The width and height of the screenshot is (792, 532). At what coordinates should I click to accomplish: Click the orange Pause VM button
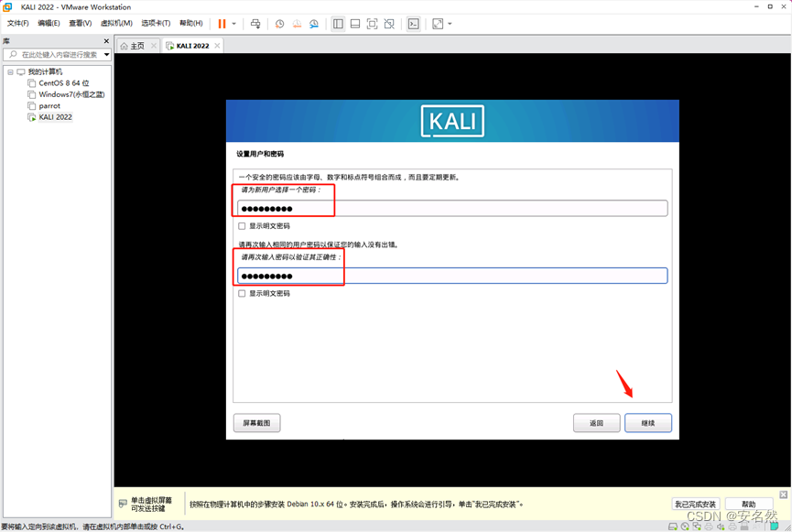222,24
